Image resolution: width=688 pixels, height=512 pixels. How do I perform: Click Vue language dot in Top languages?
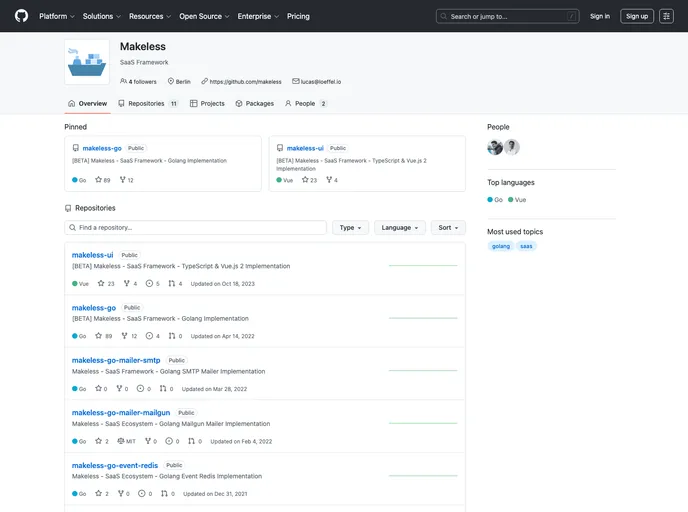coord(510,200)
